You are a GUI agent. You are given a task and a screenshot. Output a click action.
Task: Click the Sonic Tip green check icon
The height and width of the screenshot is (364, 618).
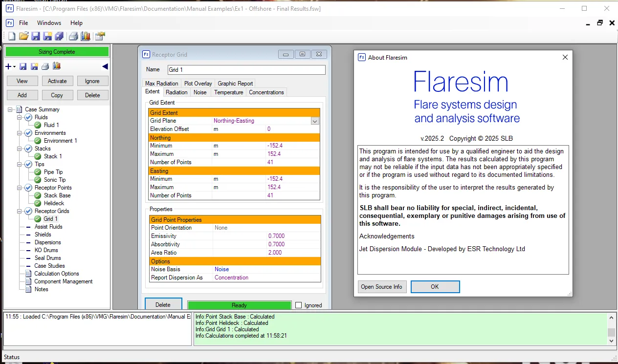(x=38, y=180)
